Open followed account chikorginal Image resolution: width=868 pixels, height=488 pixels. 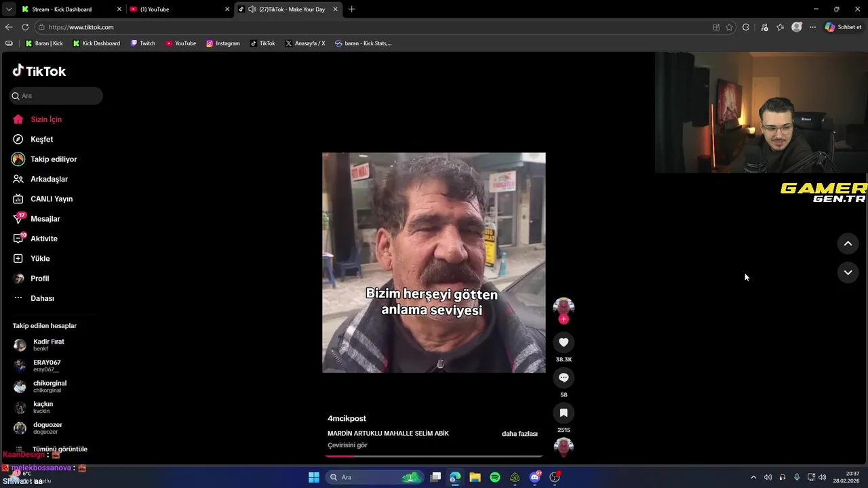[x=50, y=386]
